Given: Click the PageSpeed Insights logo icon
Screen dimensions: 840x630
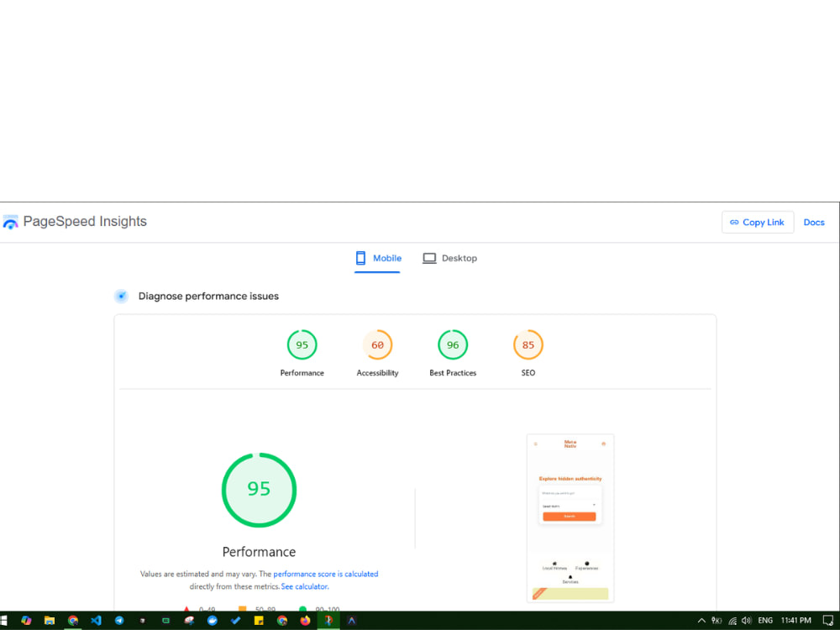Looking at the screenshot, I should pyautogui.click(x=10, y=222).
